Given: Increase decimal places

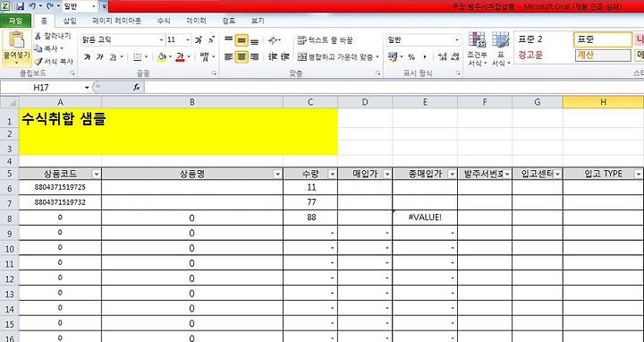Looking at the screenshot, I should 442,56.
